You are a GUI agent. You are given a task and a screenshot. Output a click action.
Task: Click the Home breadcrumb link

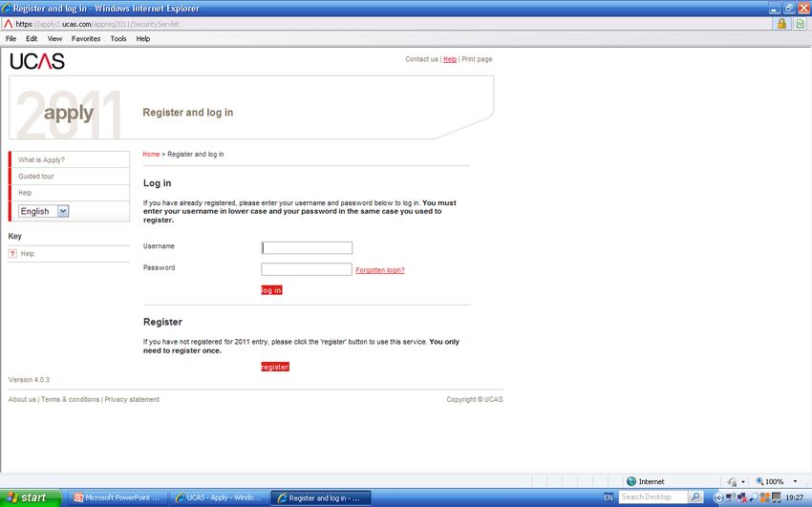click(x=151, y=154)
